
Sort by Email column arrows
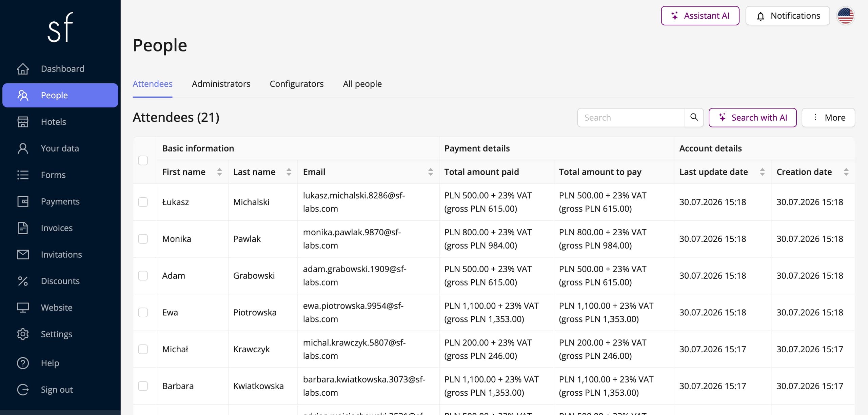[430, 172]
